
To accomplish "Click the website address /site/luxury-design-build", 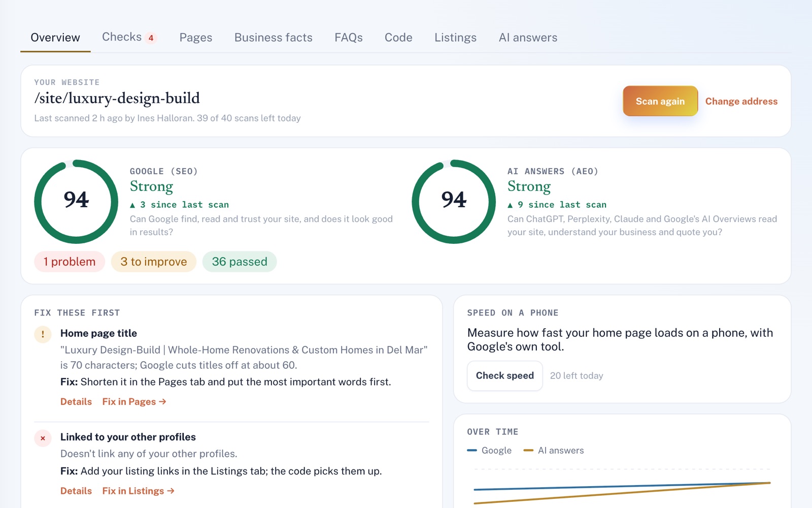I will [117, 98].
